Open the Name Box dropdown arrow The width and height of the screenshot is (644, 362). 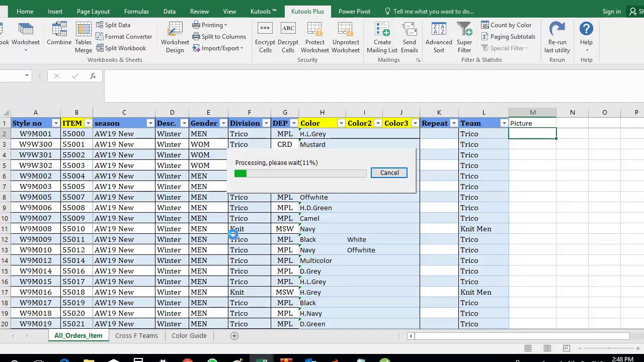click(27, 76)
